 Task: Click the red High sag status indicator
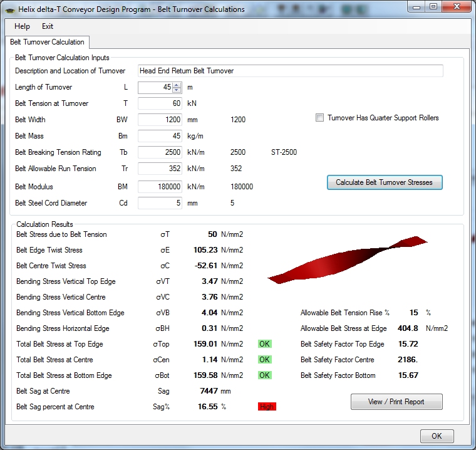tap(267, 407)
